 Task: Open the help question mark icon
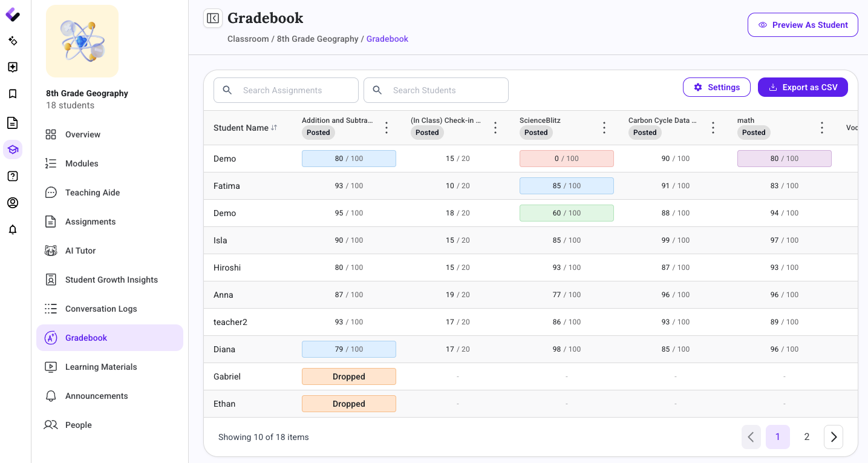(x=13, y=176)
